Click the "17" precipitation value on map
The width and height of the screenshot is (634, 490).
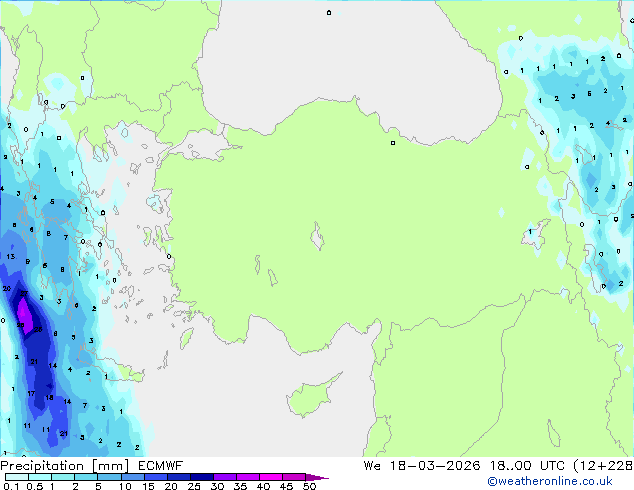tap(31, 393)
